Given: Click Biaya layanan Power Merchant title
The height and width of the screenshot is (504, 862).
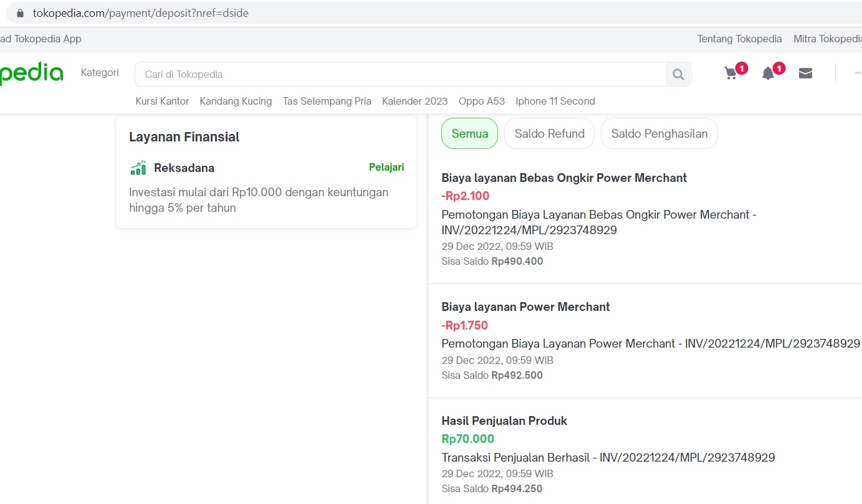Looking at the screenshot, I should click(x=525, y=307).
